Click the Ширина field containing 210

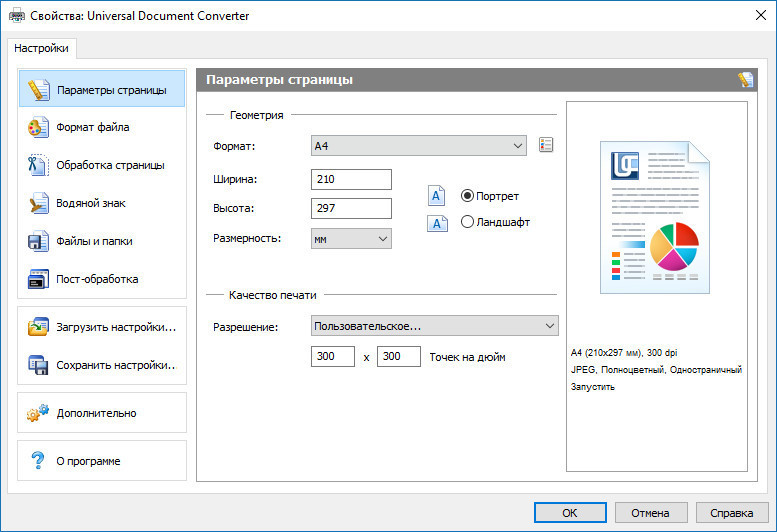click(x=351, y=179)
